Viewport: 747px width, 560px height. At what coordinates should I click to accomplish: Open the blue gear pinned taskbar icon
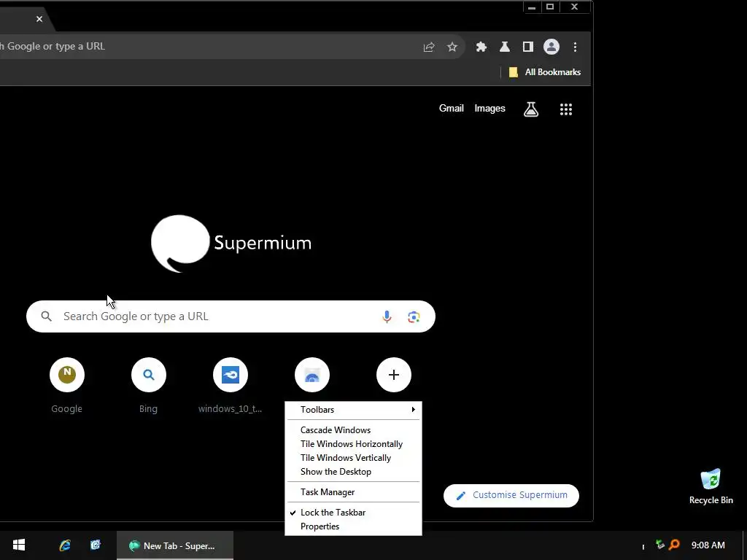[x=96, y=545]
